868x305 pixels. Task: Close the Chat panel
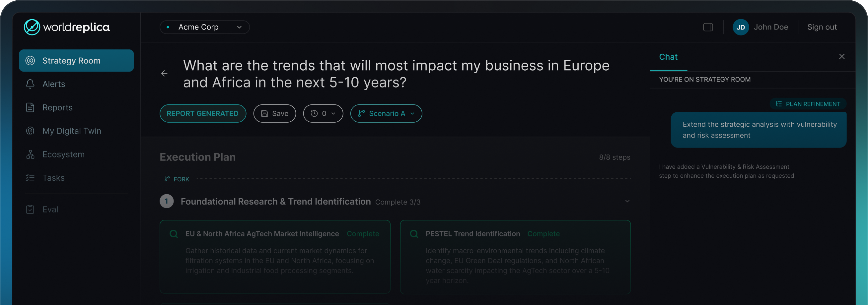click(842, 57)
